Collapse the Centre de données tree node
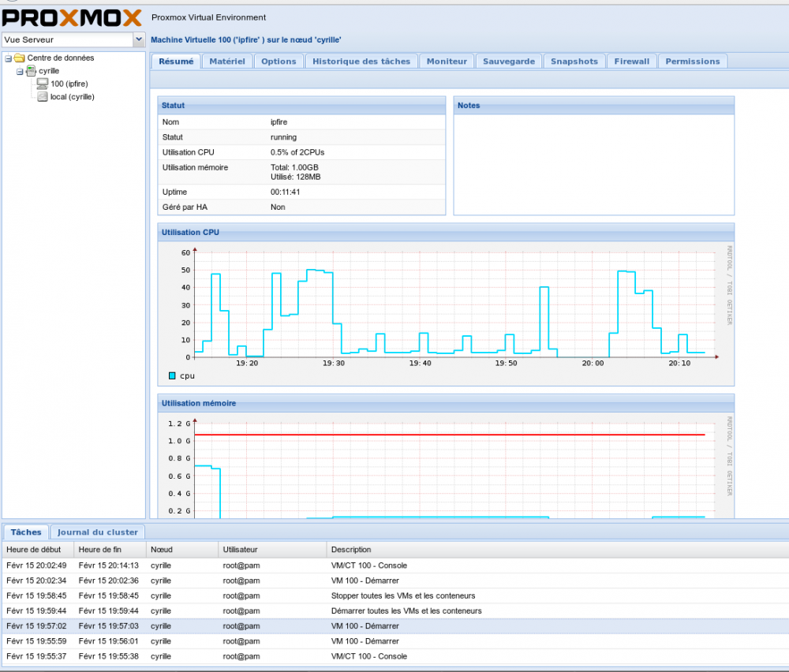The image size is (789, 672). point(8,58)
